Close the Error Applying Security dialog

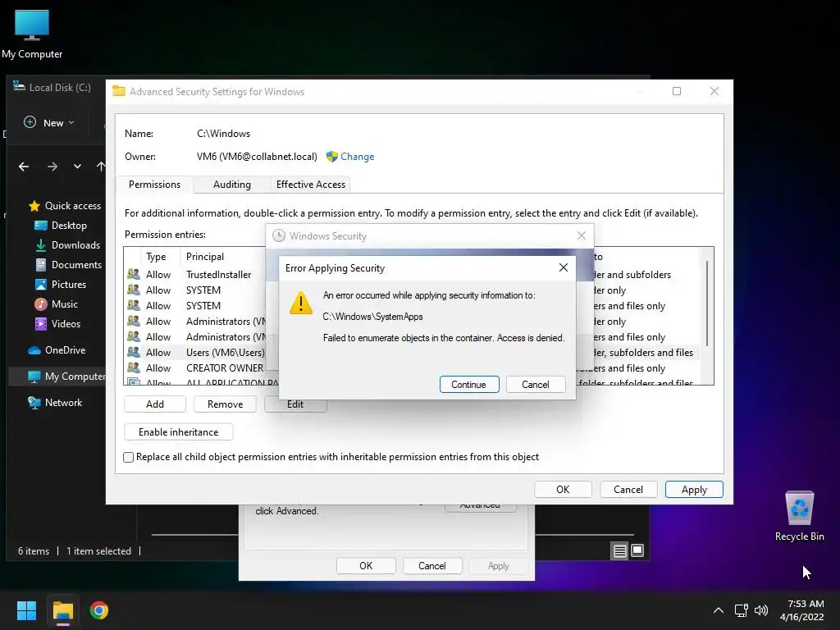tap(563, 267)
